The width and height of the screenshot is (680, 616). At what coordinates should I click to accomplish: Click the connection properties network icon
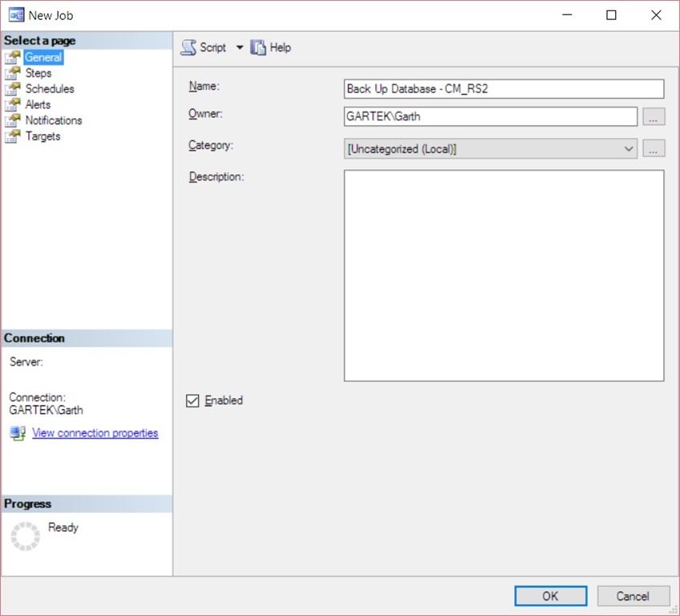point(18,433)
